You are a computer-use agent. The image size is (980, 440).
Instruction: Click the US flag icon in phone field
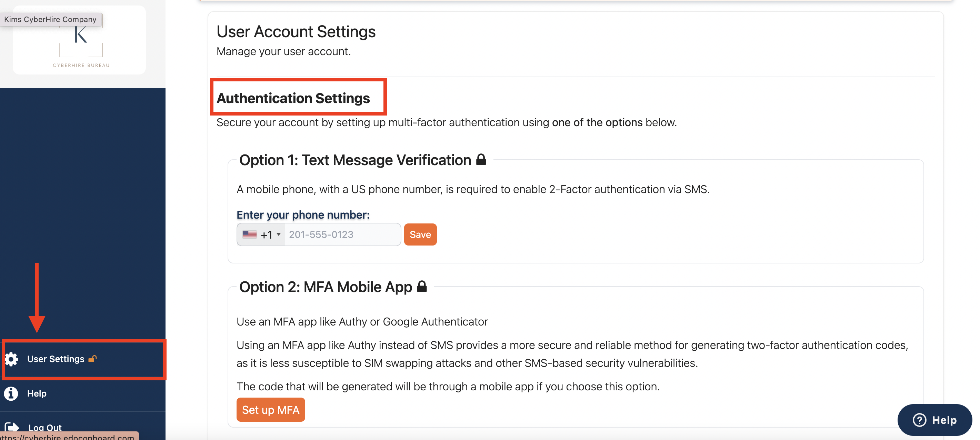click(x=250, y=234)
